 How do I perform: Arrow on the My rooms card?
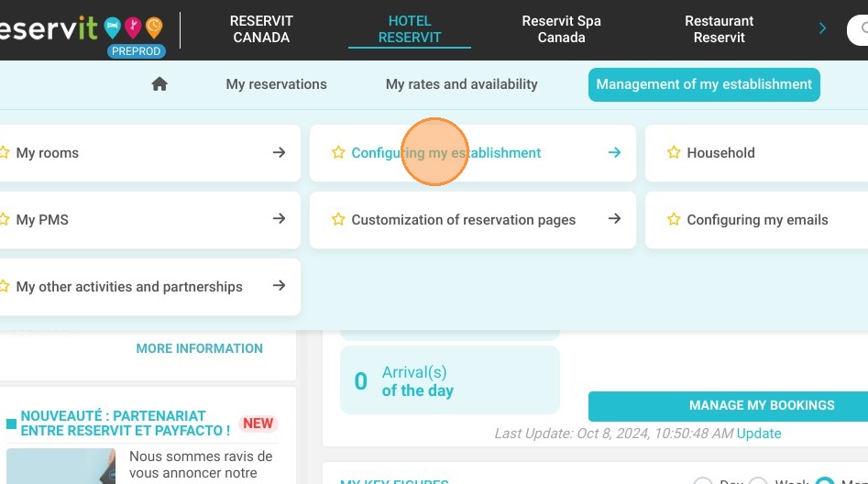pos(279,152)
